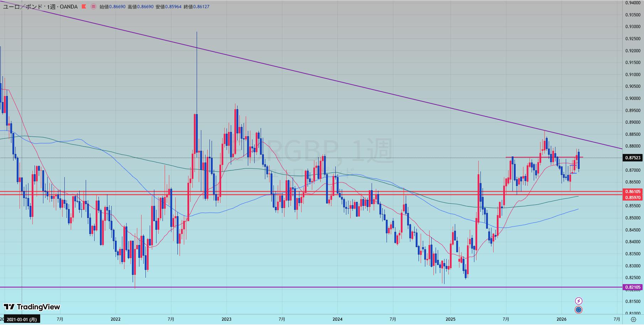Select the 0.86105 red price label

(x=633, y=192)
